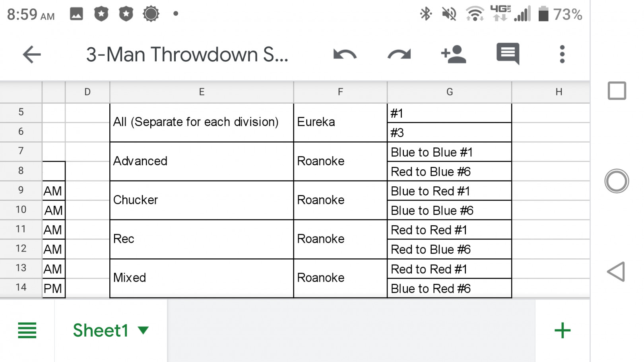Image resolution: width=644 pixels, height=362 pixels.
Task: Open the three-dot overflow menu
Action: pyautogui.click(x=562, y=54)
